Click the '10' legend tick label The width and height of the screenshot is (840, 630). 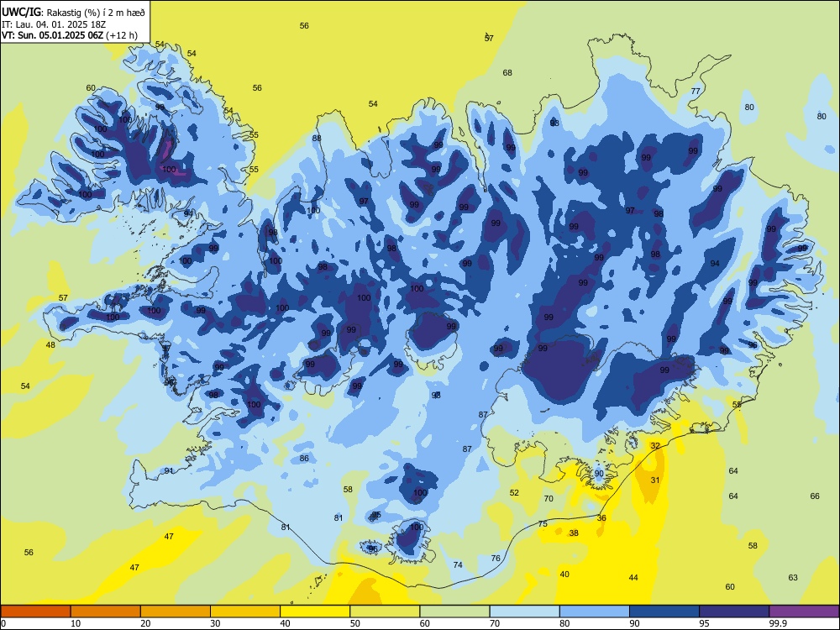76,623
